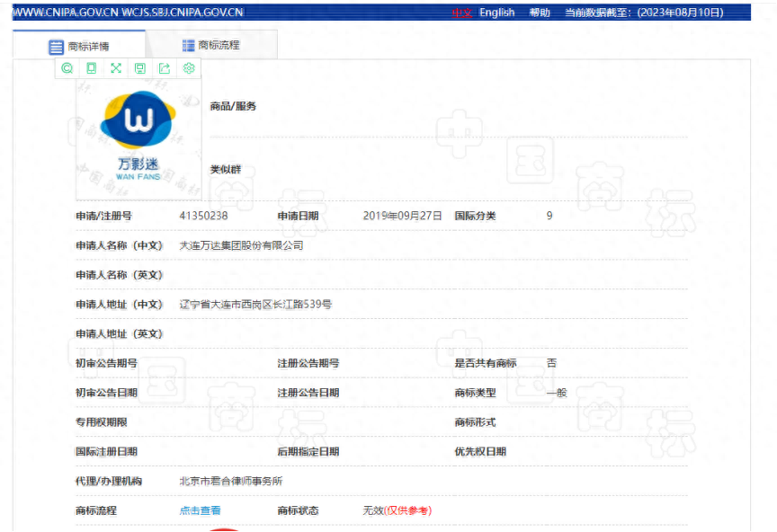Click the fullscreen expand icon over the logo

pyautogui.click(x=116, y=68)
